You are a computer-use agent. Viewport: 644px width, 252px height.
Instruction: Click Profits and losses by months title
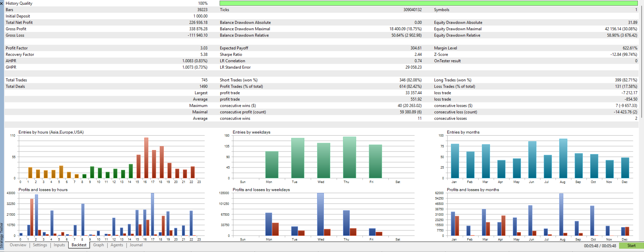tap(473, 190)
